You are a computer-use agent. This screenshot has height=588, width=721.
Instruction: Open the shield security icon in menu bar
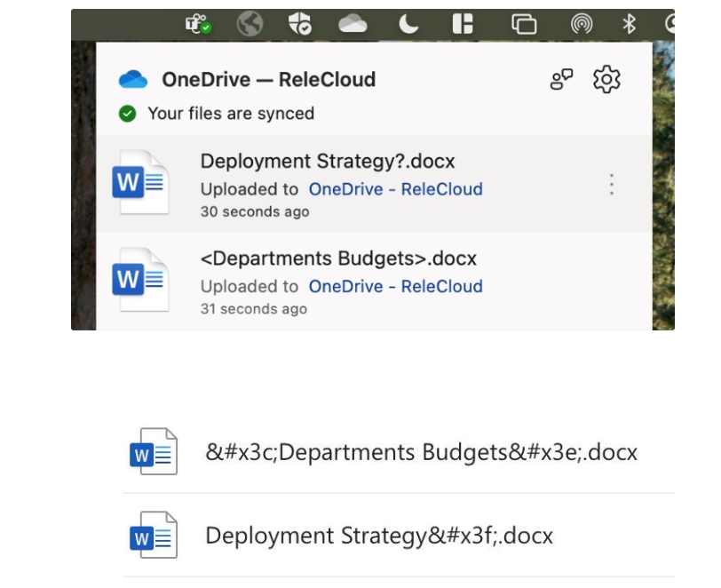pyautogui.click(x=299, y=26)
